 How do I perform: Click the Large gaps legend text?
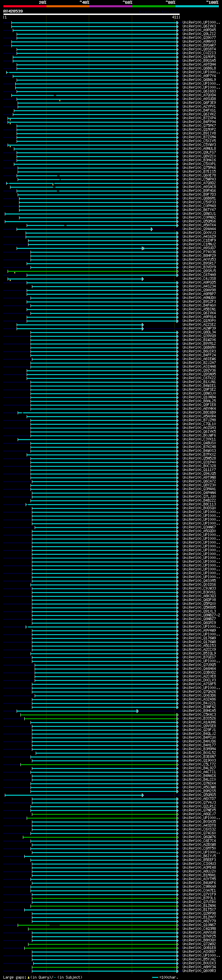pos(43,977)
